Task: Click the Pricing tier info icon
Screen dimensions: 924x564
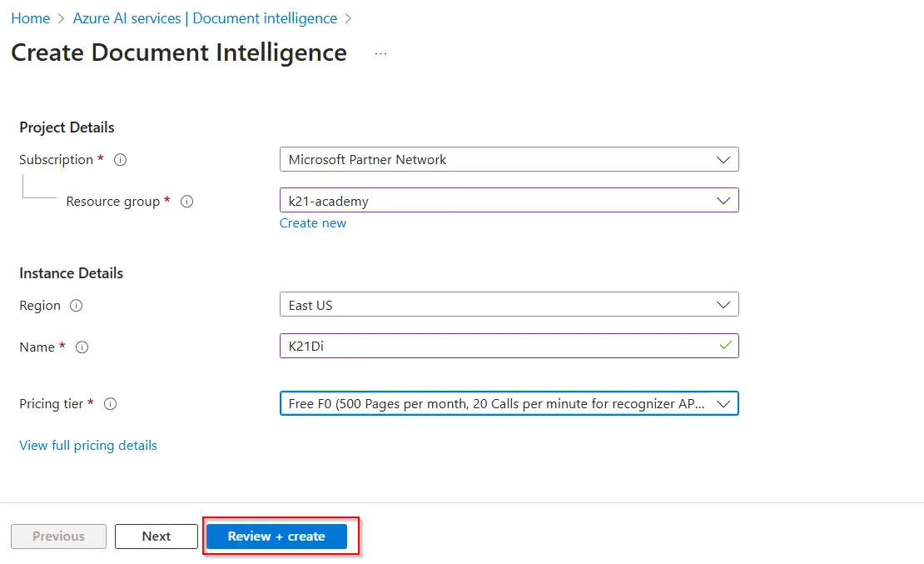Action: pos(110,404)
